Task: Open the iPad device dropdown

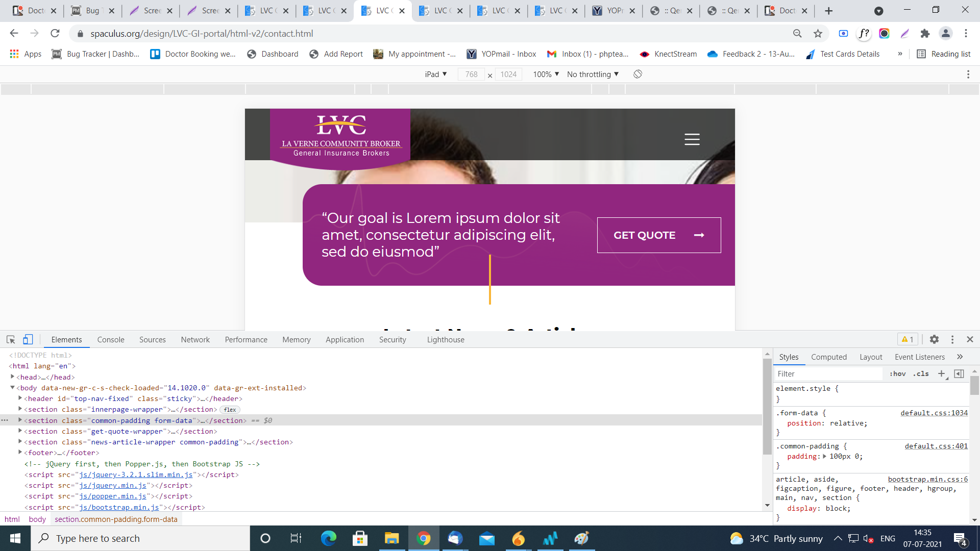Action: pos(435,74)
